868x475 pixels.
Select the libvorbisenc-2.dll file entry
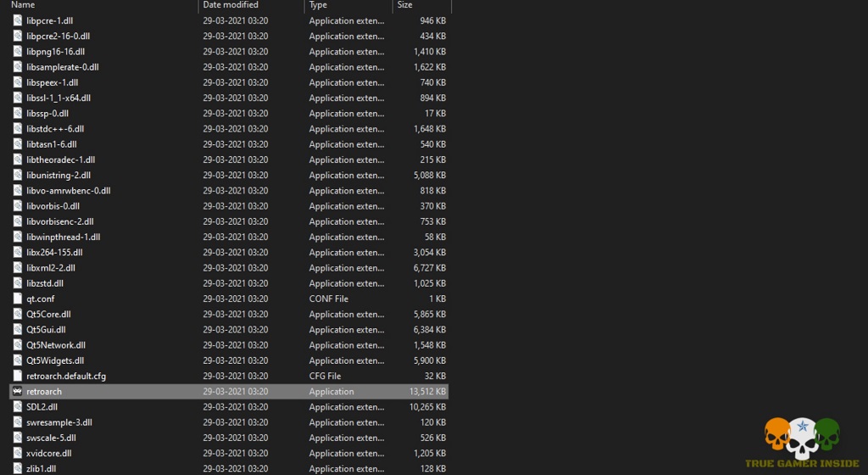click(60, 221)
